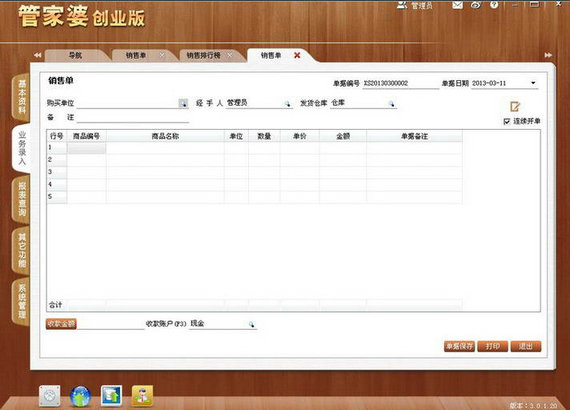Image resolution: width=570 pixels, height=410 pixels.
Task: Click the 单据保存 button
Action: [459, 346]
